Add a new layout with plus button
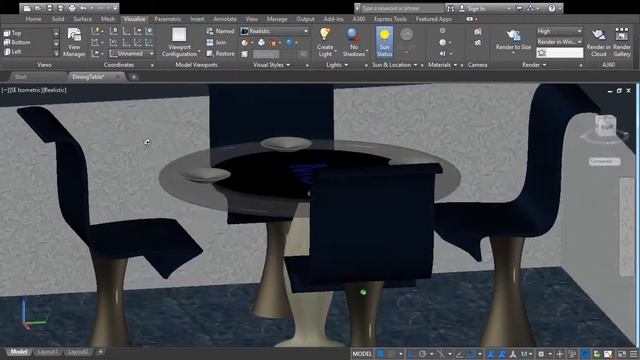 pyautogui.click(x=100, y=351)
